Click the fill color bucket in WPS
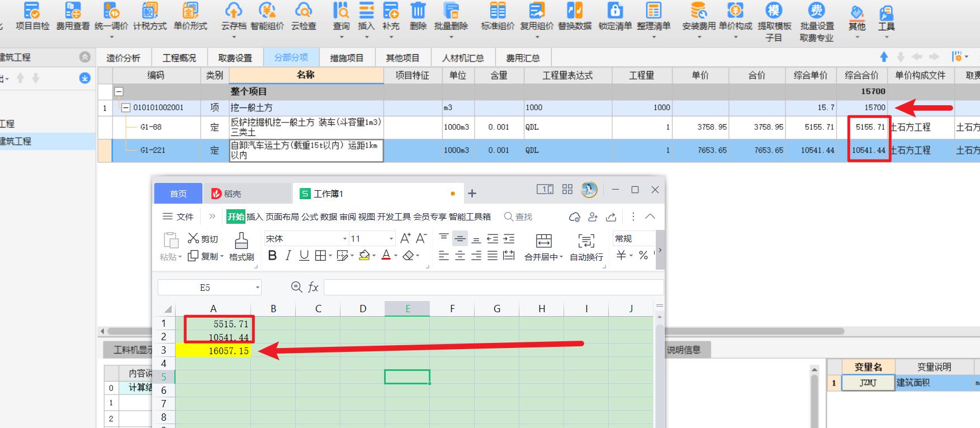 pos(364,256)
